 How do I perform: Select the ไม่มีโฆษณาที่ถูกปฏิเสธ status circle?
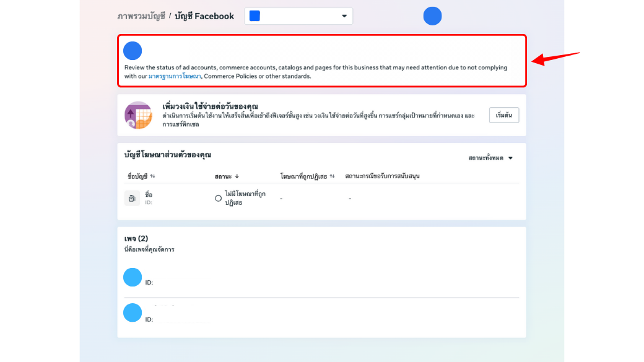(x=218, y=198)
